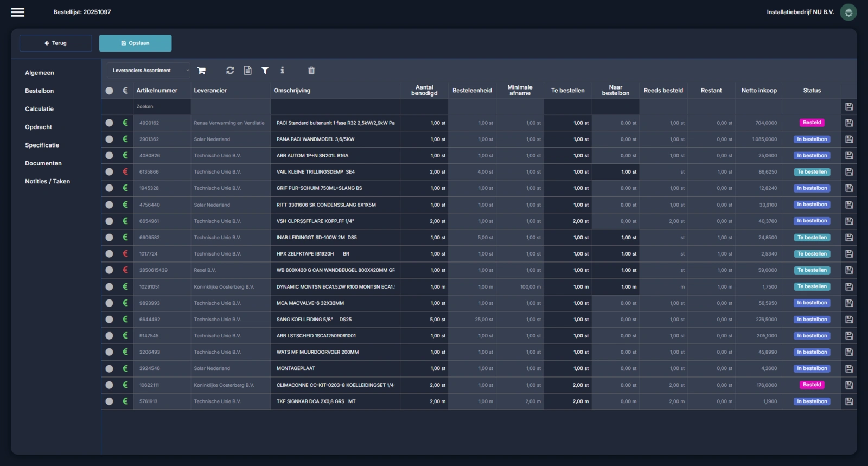Open the filter funnel icon
This screenshot has height=466, width=868.
point(265,71)
